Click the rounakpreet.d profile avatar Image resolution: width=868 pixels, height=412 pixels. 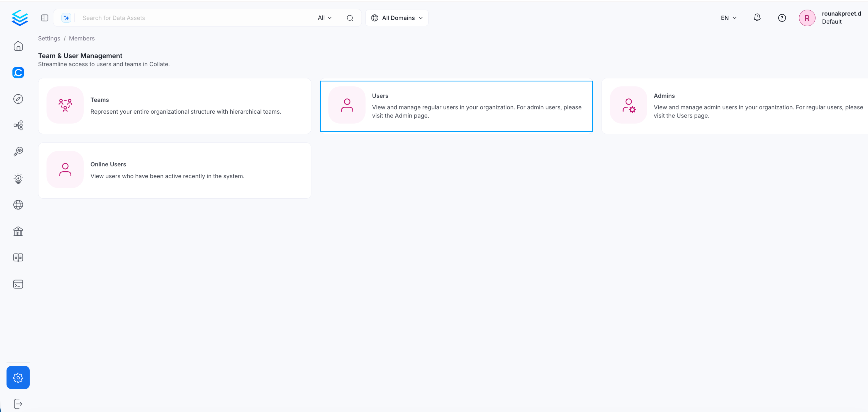(x=807, y=17)
